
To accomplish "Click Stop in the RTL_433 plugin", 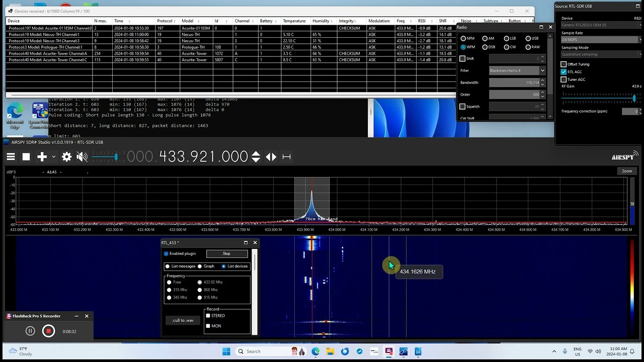I will (226, 254).
